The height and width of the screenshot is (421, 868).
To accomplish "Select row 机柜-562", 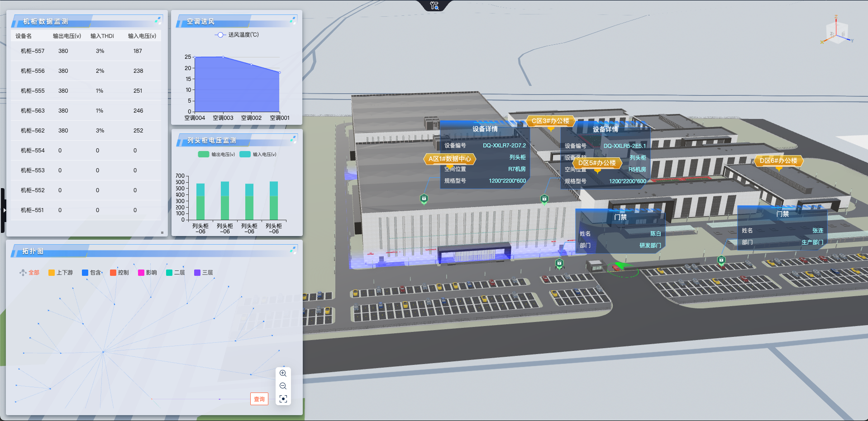I will point(86,131).
